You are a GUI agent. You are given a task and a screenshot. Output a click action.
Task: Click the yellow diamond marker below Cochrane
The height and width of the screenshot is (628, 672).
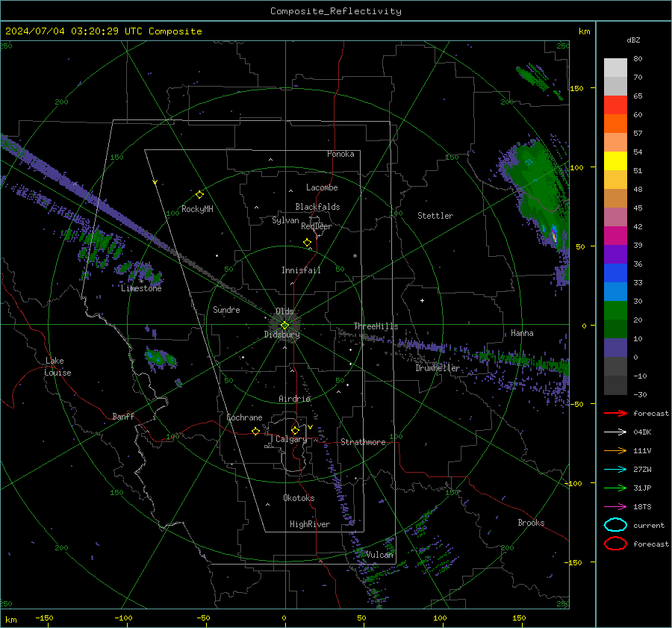click(255, 432)
